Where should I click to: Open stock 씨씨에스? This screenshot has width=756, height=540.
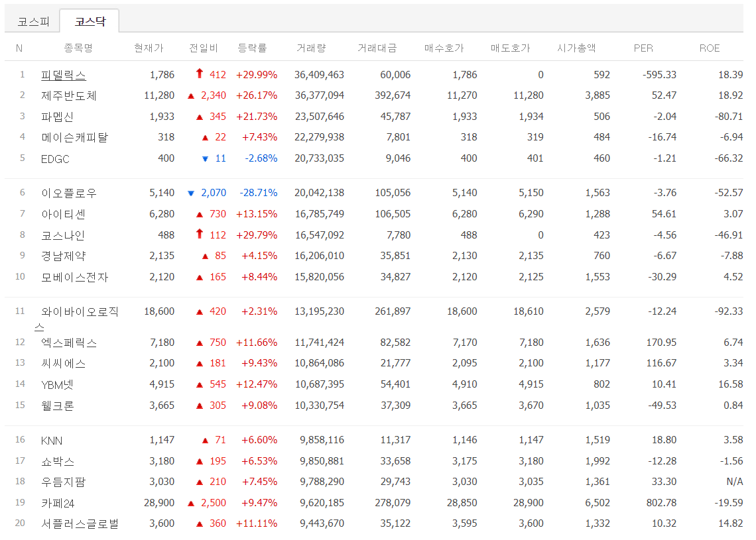coord(64,364)
